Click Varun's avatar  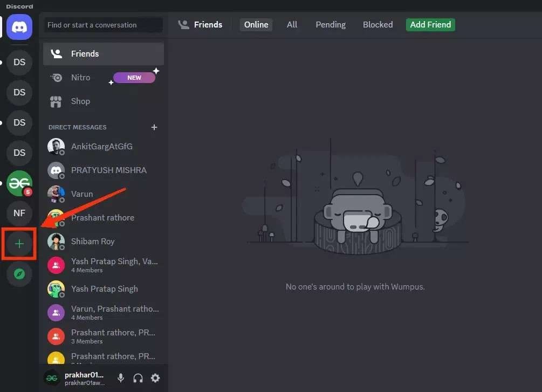click(x=56, y=194)
